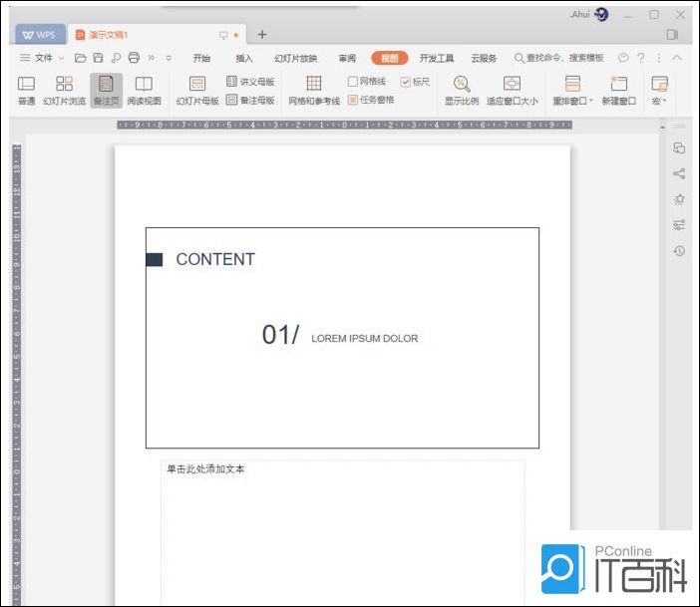Click the share icon in right sidebar

(679, 173)
